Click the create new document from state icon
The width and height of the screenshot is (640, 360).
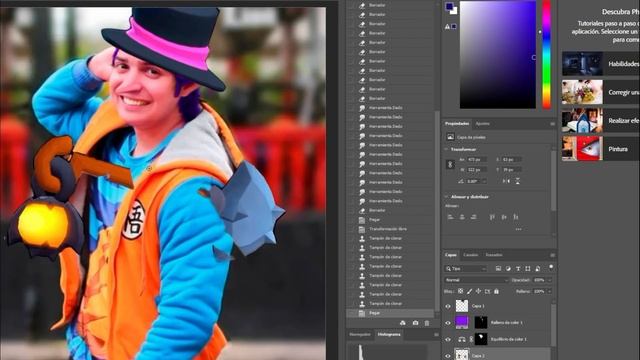coord(402,323)
